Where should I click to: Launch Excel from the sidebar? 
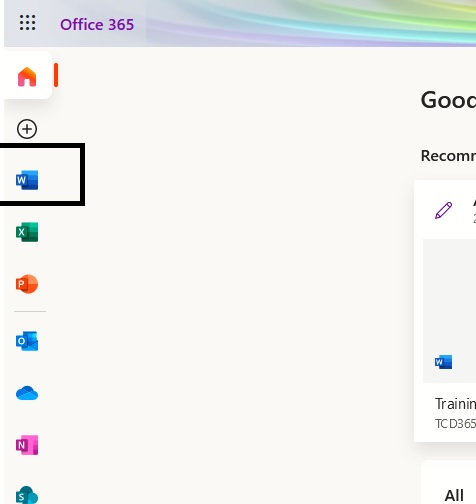click(x=27, y=232)
